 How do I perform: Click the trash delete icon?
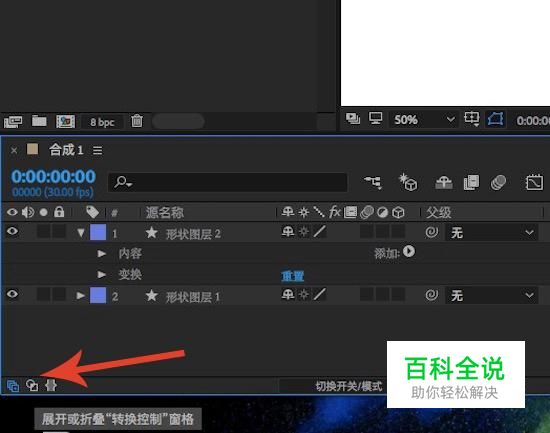(137, 121)
